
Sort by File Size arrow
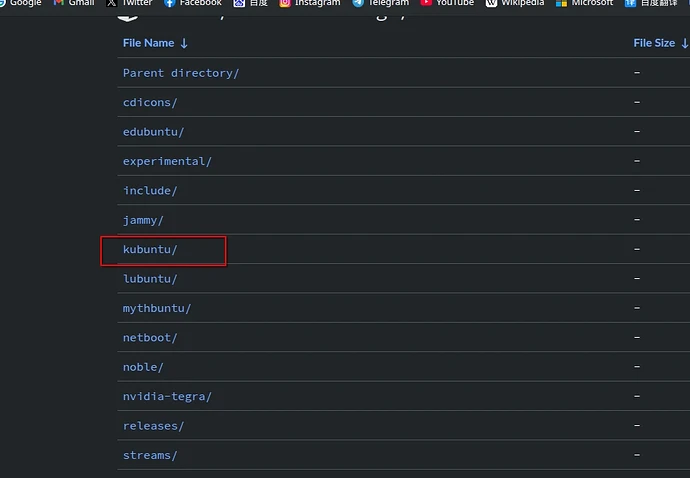pyautogui.click(x=684, y=43)
